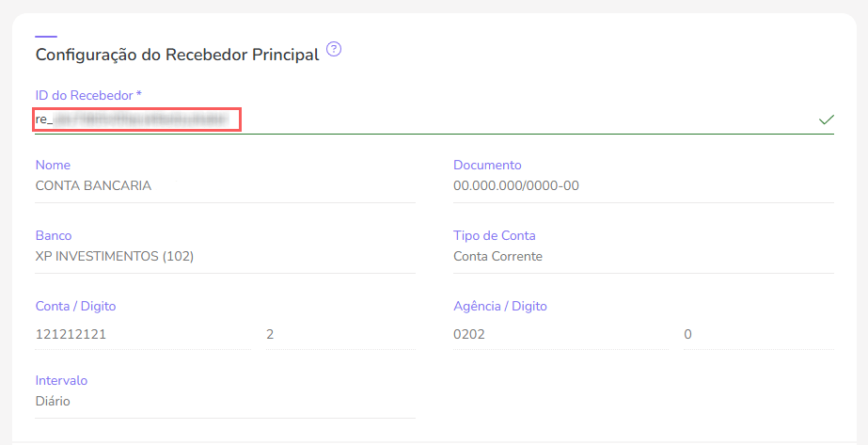This screenshot has height=445, width=868.
Task: Click the Nome field showing CONTA BANCARIA
Action: tap(225, 185)
